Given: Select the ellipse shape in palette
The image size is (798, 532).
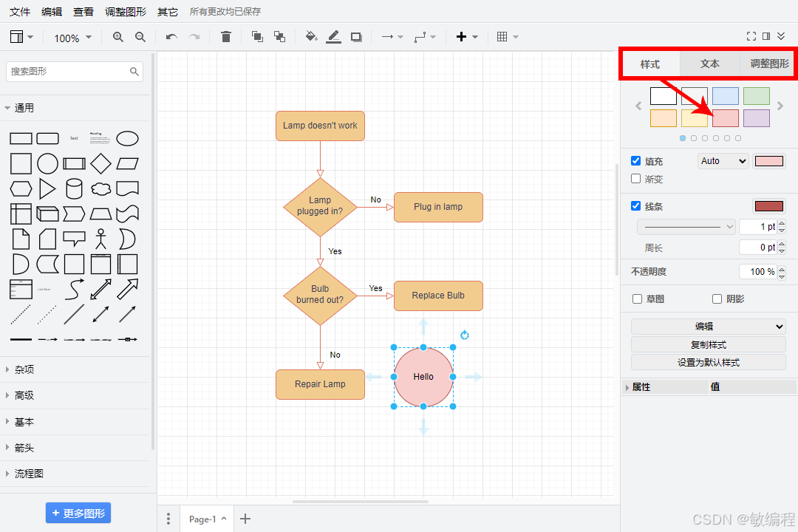Looking at the screenshot, I should click(127, 138).
